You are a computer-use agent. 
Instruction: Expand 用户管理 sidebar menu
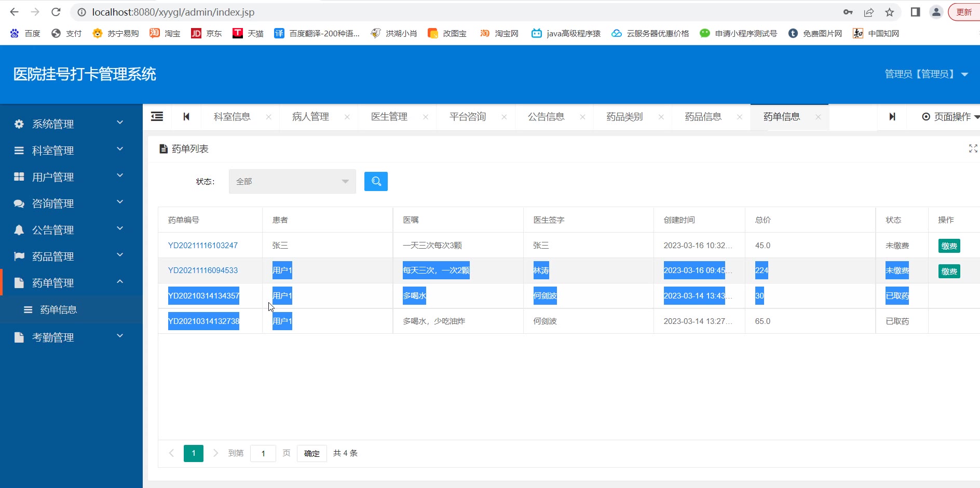(71, 177)
